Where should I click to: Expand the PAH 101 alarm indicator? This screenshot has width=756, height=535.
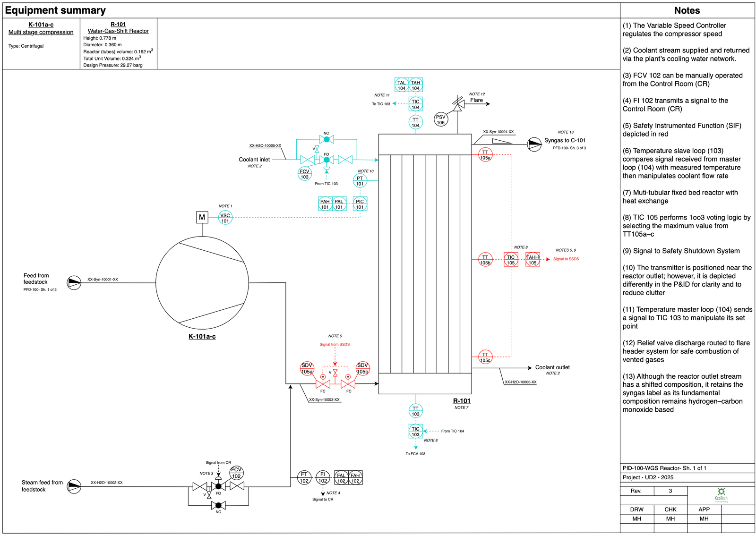324,204
